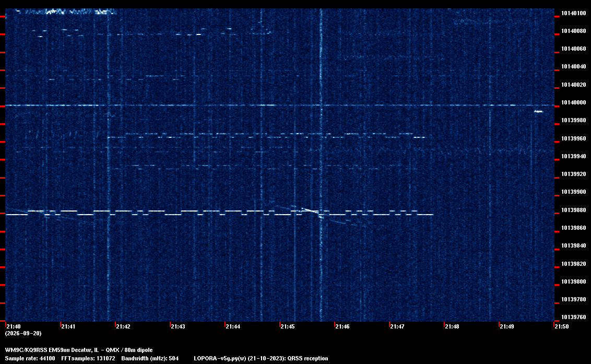Click the 10140060 frequency label
Viewport: 591px width, 364px height.
(x=574, y=49)
